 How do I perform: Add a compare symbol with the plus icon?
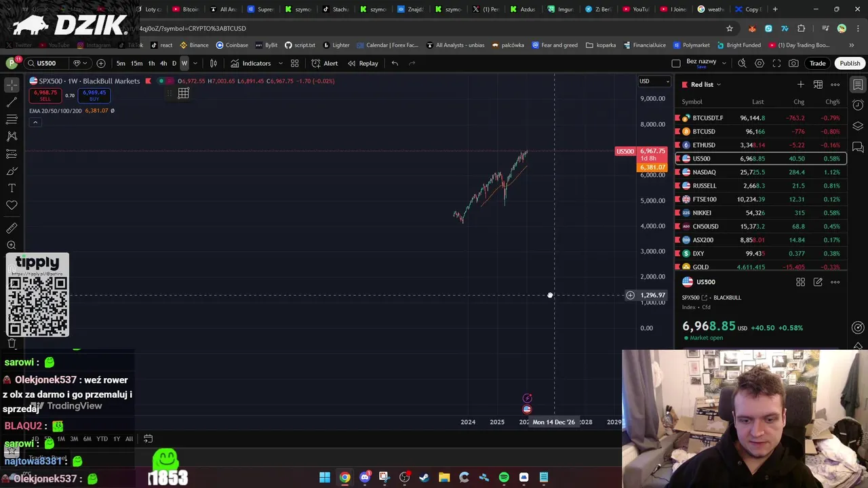[101, 63]
